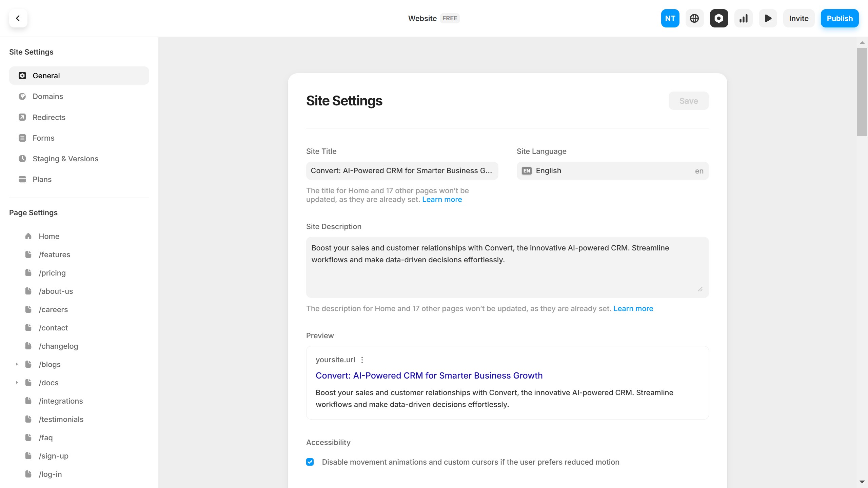Image resolution: width=868 pixels, height=488 pixels.
Task: Select Staging & Versions in sidebar
Action: 65,159
